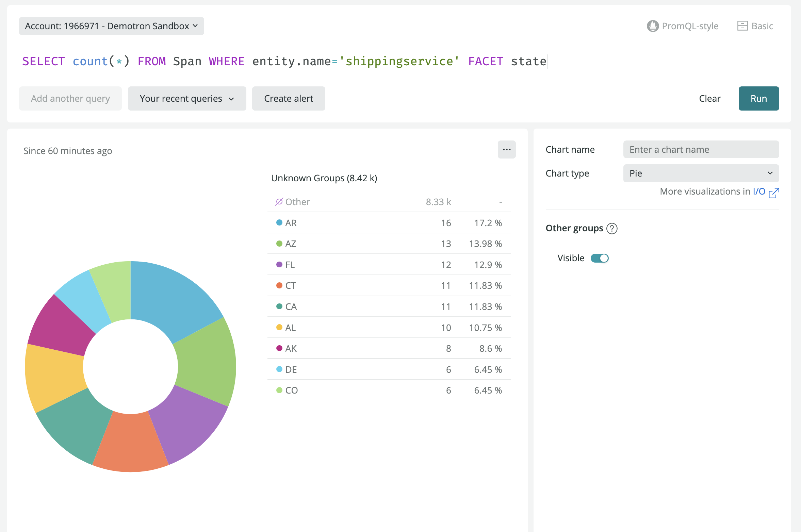Click the external link arrow icon

[x=774, y=193]
